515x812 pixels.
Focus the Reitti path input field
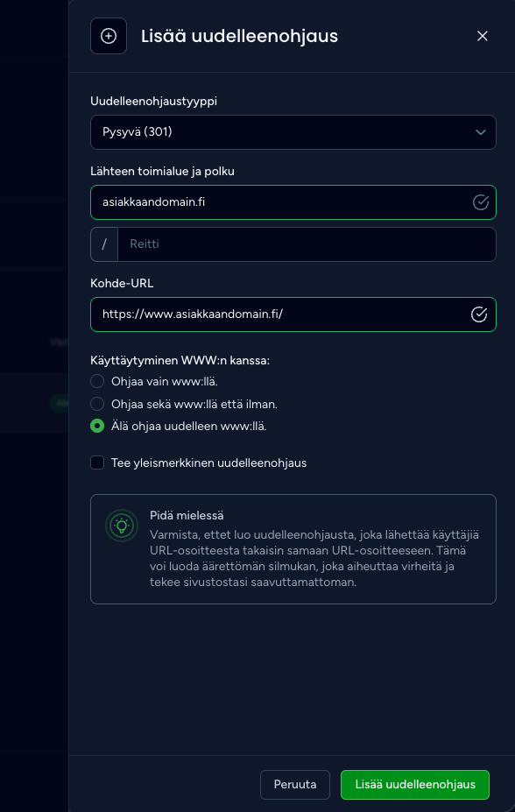[307, 244]
